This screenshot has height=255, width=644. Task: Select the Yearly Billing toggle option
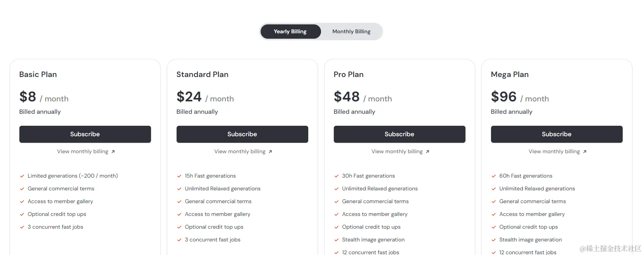(290, 31)
